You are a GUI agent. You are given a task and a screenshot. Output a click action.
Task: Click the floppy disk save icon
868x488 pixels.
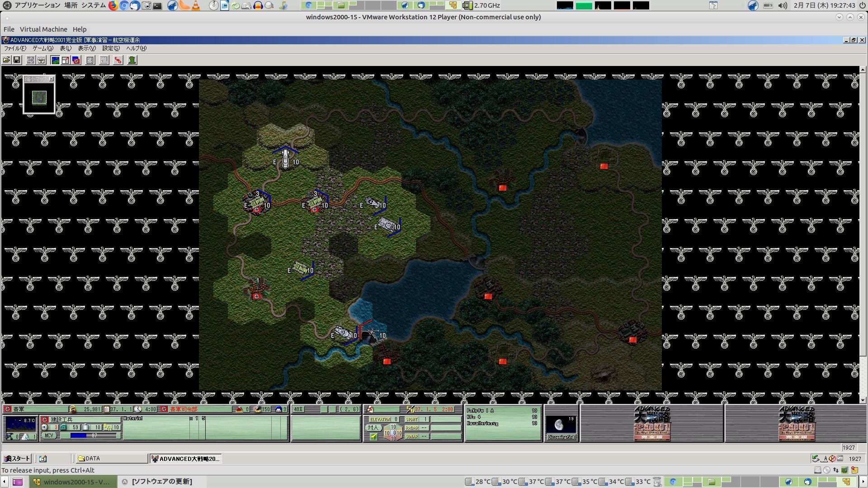17,60
